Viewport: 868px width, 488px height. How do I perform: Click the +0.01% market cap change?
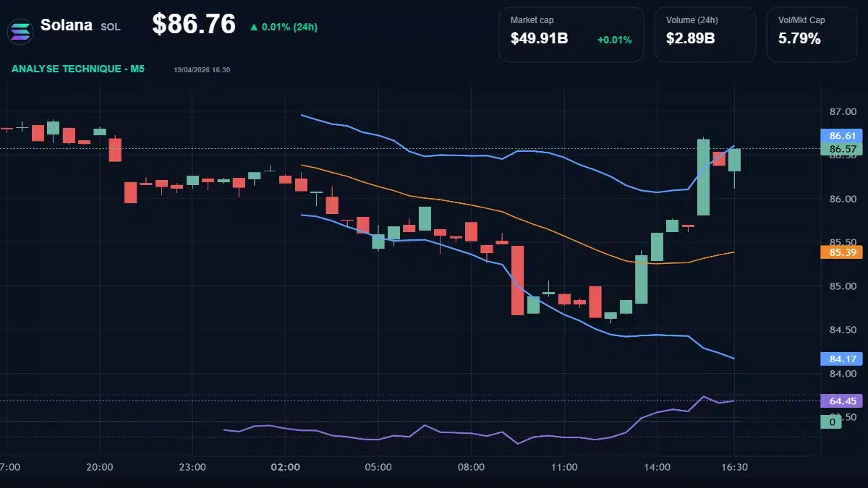click(614, 40)
